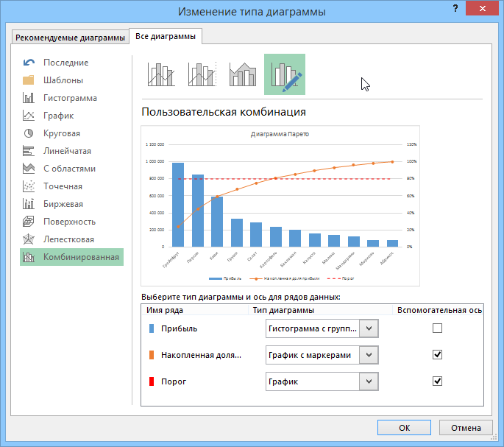Click the Имя ряда column header
This screenshot has width=504, height=447.
(x=165, y=310)
